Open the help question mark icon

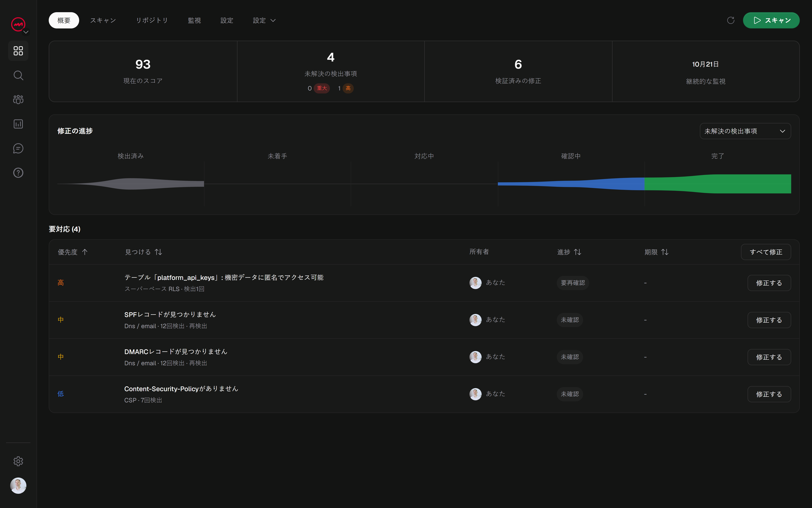point(18,173)
